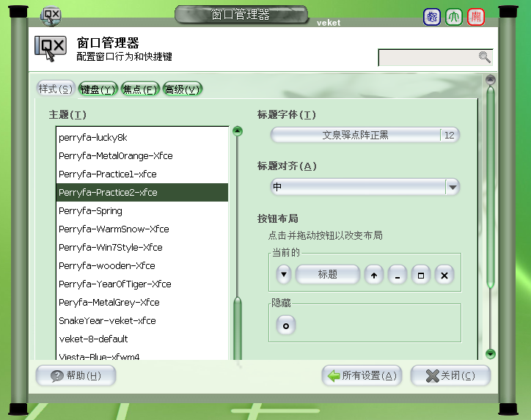Click the menu arrow layout button
531x420 pixels.
pyautogui.click(x=284, y=274)
